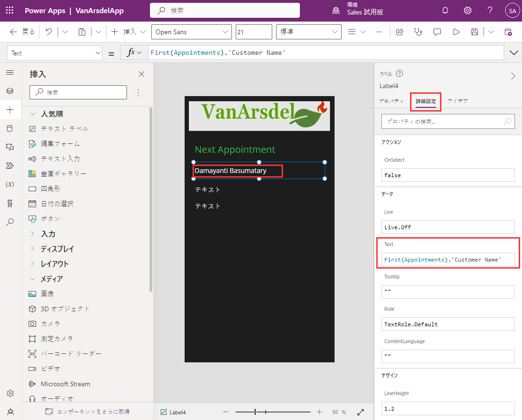Image resolution: width=522 pixels, height=420 pixels.
Task: Switch to the アイデア tab
Action: click(458, 101)
